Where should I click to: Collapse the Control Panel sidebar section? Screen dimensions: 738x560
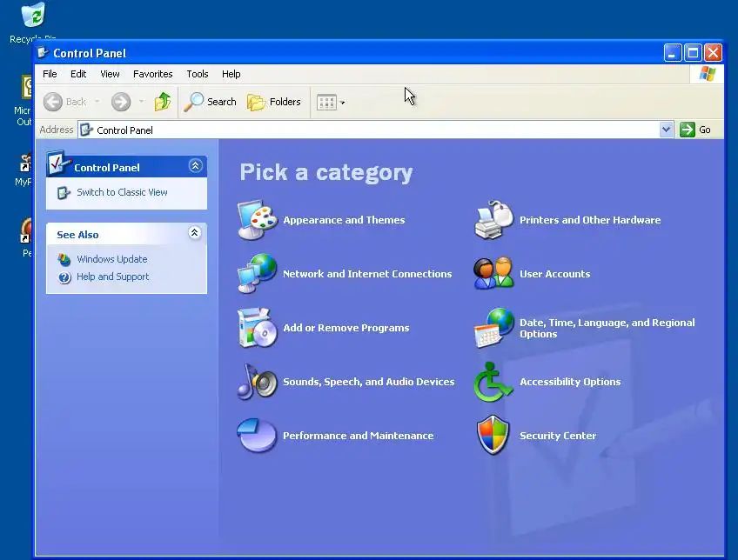pyautogui.click(x=195, y=165)
